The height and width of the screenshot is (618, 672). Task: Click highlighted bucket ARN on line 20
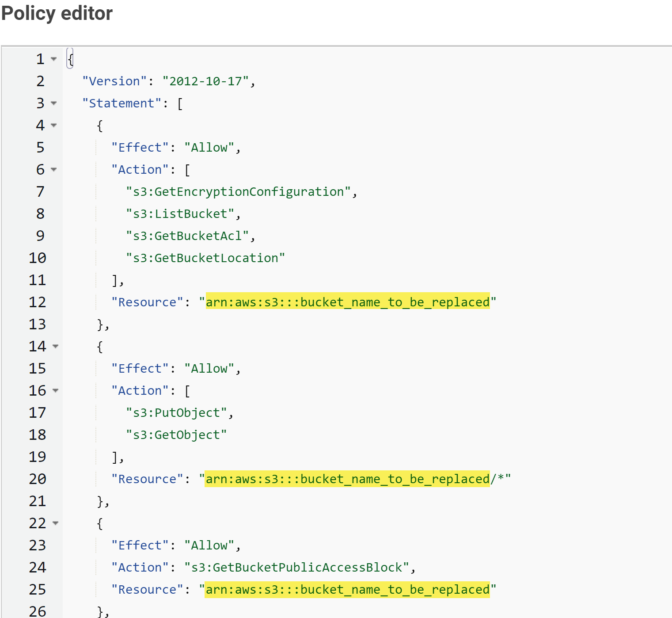[x=348, y=479]
